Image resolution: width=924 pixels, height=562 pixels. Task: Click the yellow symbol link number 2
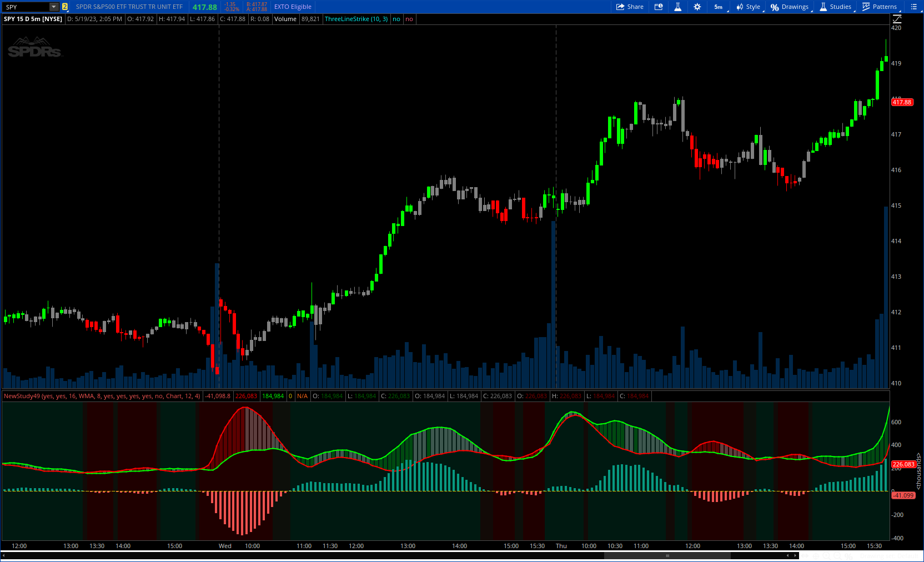tap(65, 7)
